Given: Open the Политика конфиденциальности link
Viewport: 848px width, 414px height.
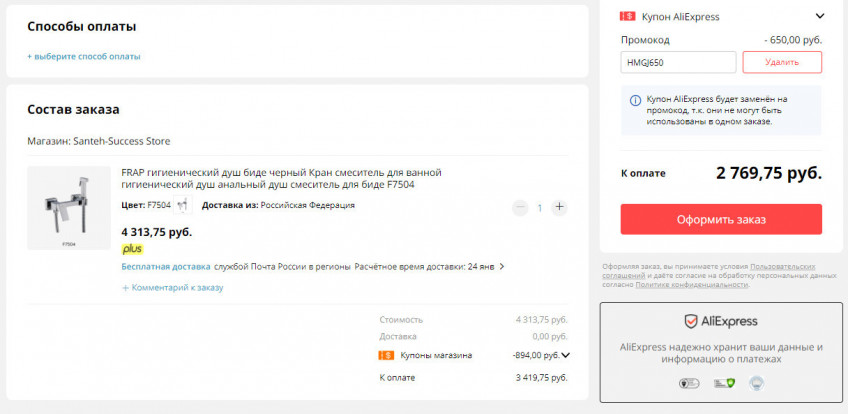Looking at the screenshot, I should point(691,285).
